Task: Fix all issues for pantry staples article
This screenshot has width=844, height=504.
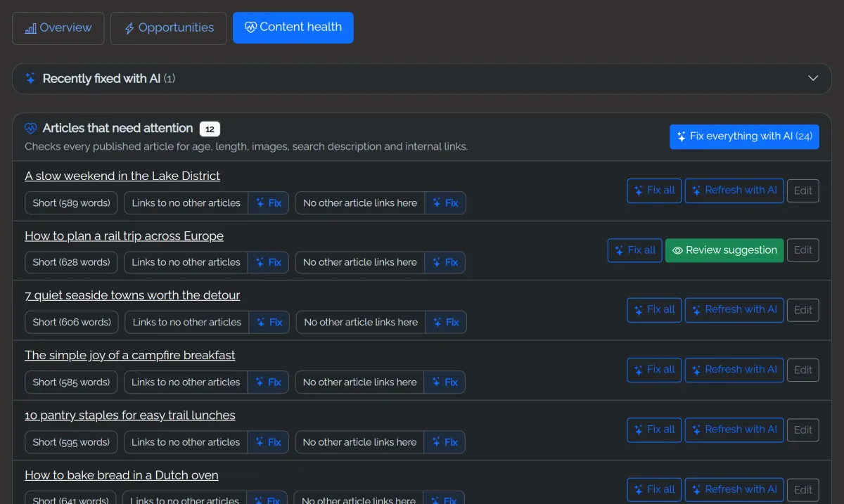Action: coord(654,429)
